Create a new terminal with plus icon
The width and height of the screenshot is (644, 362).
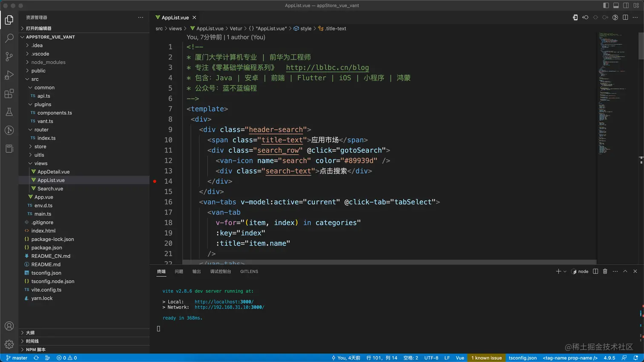click(558, 271)
